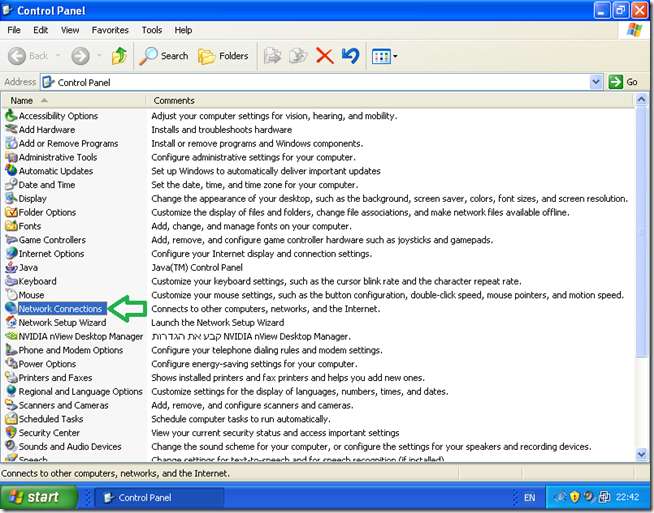Viewport: 654px width, 513px height.
Task: Sort by the Comments column header
Action: [x=174, y=101]
